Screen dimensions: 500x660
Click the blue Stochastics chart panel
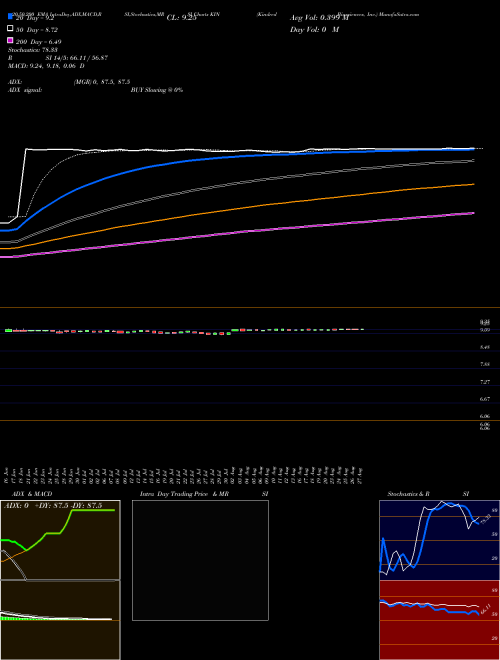pyautogui.click(x=439, y=540)
